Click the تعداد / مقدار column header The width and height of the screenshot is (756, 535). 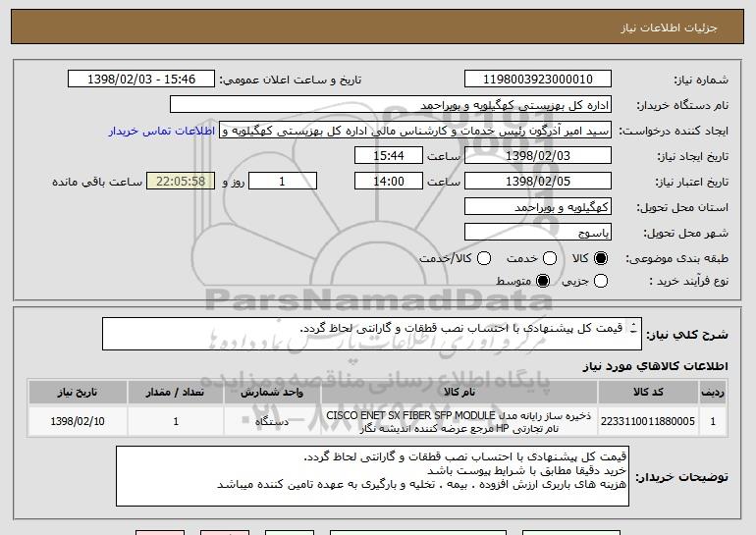pos(176,393)
